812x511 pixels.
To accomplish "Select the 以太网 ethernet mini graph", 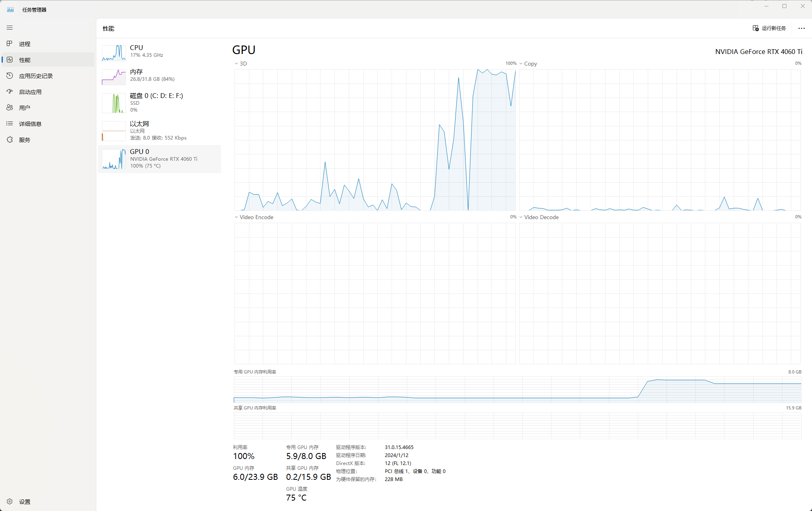I will [114, 131].
